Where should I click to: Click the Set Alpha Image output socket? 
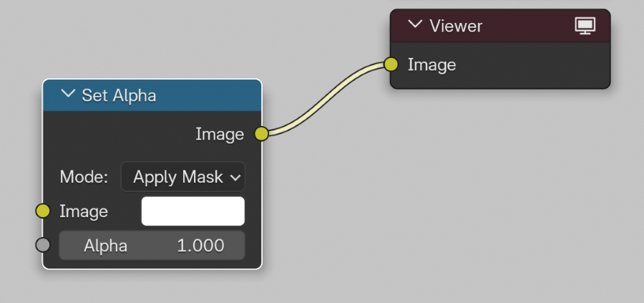(261, 133)
